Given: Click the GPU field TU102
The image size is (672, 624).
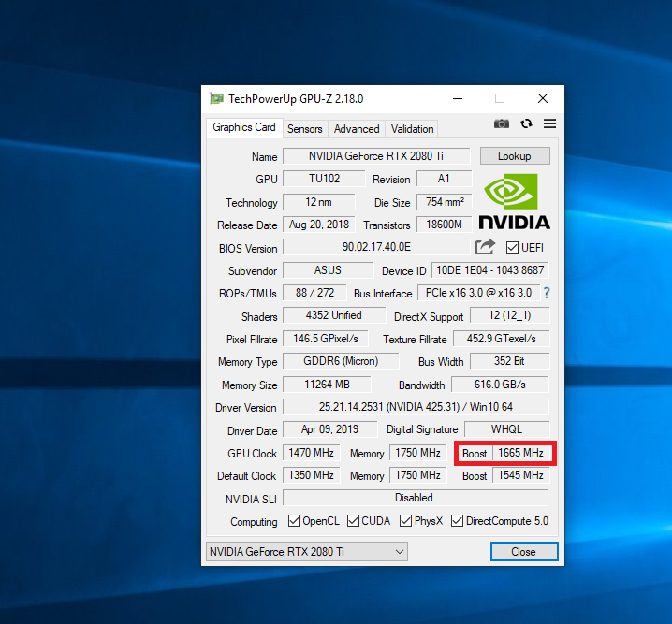Looking at the screenshot, I should pyautogui.click(x=324, y=179).
